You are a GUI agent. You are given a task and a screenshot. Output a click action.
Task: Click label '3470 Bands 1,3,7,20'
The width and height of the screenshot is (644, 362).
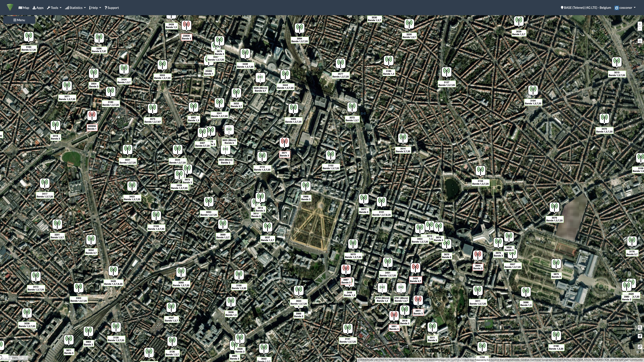click(604, 130)
